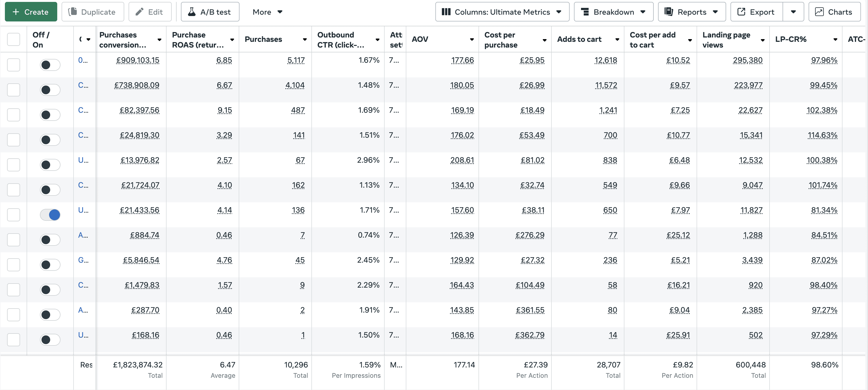868x390 pixels.
Task: Sort by the Adds to cart header
Action: pos(579,39)
